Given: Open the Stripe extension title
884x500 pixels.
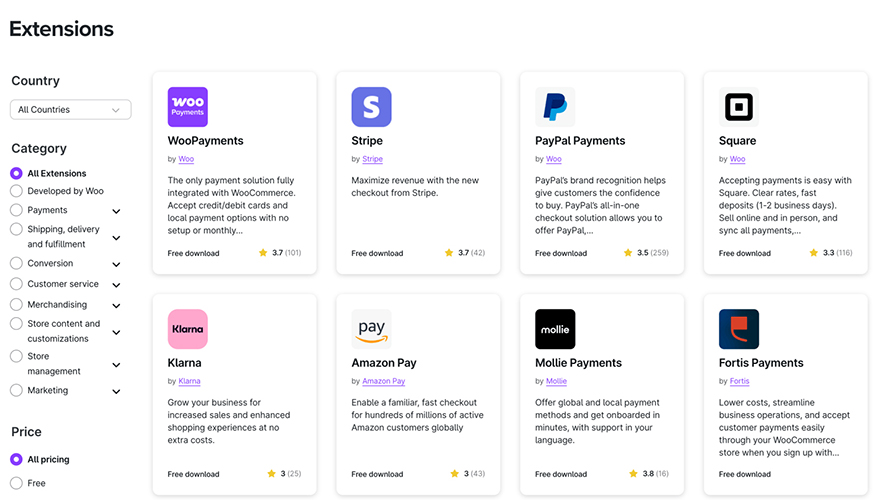Looking at the screenshot, I should click(367, 141).
